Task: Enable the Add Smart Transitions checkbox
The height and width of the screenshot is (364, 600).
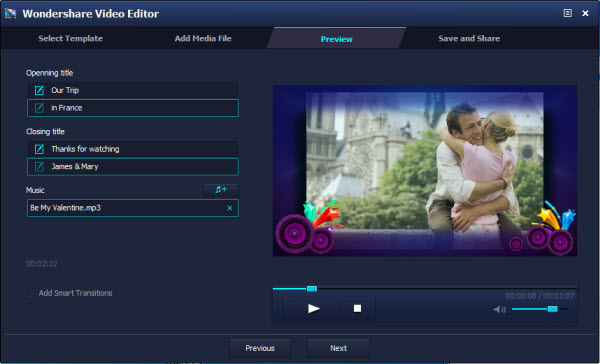Action: coord(31,293)
